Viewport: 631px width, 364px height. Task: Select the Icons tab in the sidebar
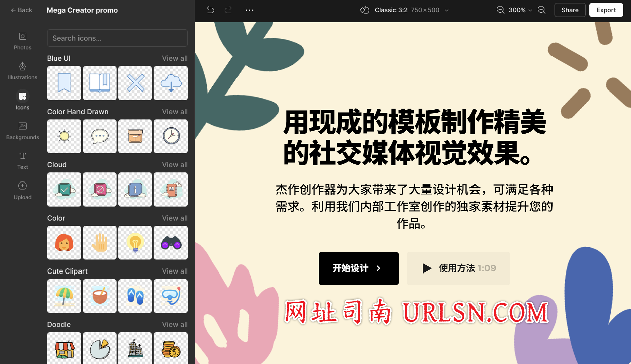pyautogui.click(x=22, y=100)
